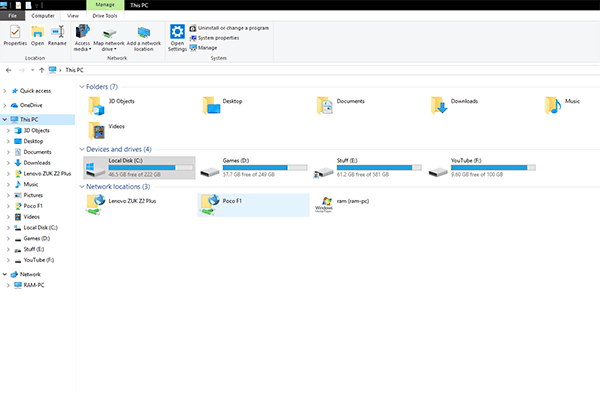This screenshot has height=395, width=600.
Task: Open the Drive Tools tab
Action: pyautogui.click(x=105, y=16)
